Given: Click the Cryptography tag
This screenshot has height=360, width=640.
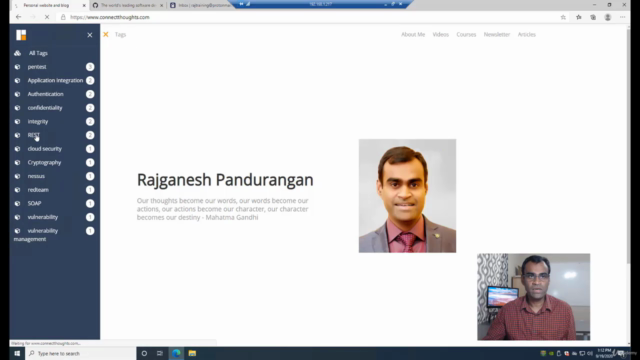Looking at the screenshot, I should pyautogui.click(x=44, y=162).
